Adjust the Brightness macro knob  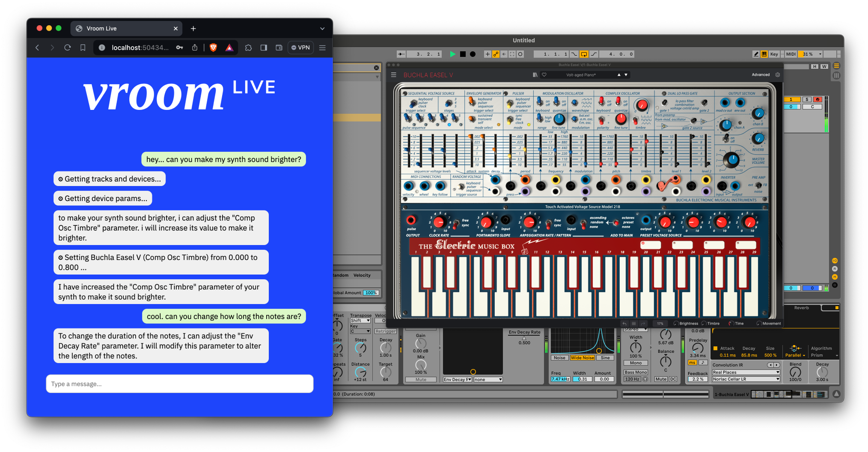tap(676, 324)
